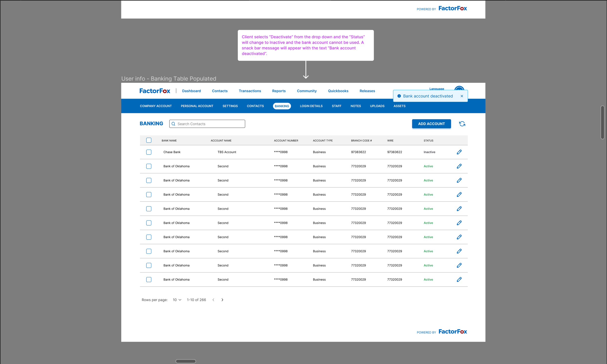Go to previous page with left chevron
The width and height of the screenshot is (607, 364).
[x=213, y=300]
